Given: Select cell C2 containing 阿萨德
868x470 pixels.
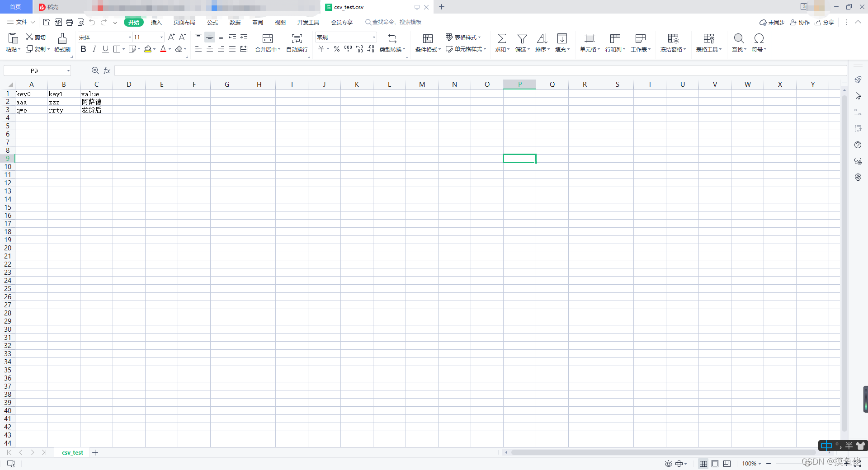Looking at the screenshot, I should pyautogui.click(x=96, y=102).
